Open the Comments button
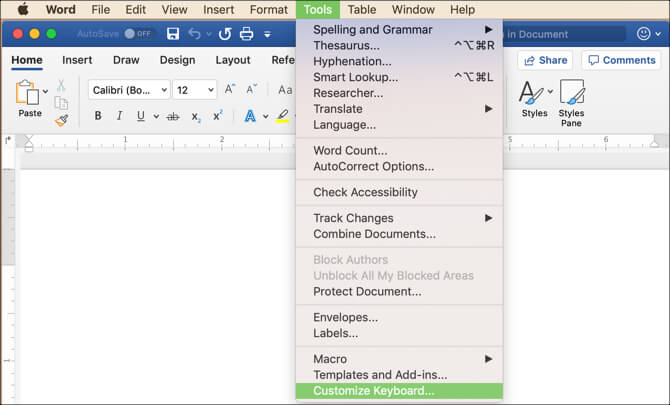The width and height of the screenshot is (670, 405). coord(622,60)
